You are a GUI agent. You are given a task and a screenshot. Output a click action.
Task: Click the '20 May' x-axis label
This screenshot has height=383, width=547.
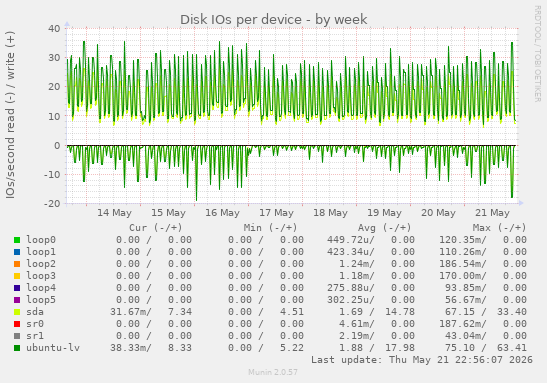click(439, 213)
